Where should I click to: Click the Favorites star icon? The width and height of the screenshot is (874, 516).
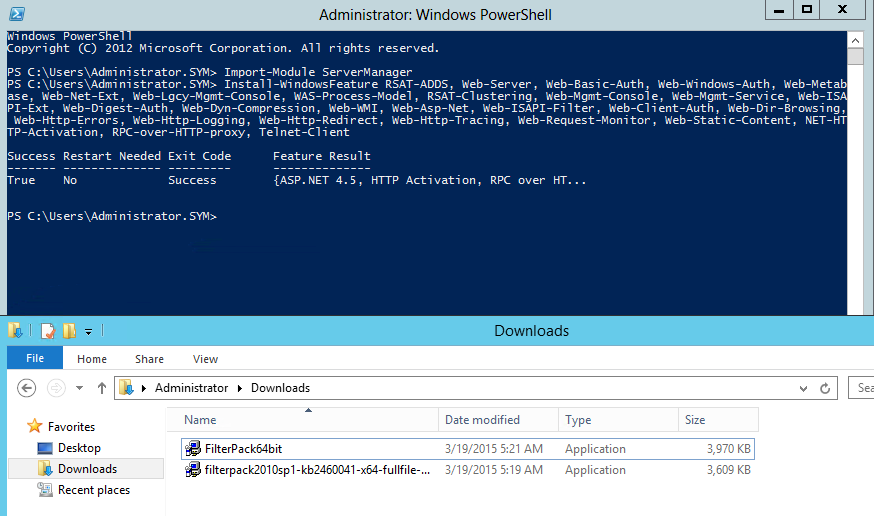point(35,426)
